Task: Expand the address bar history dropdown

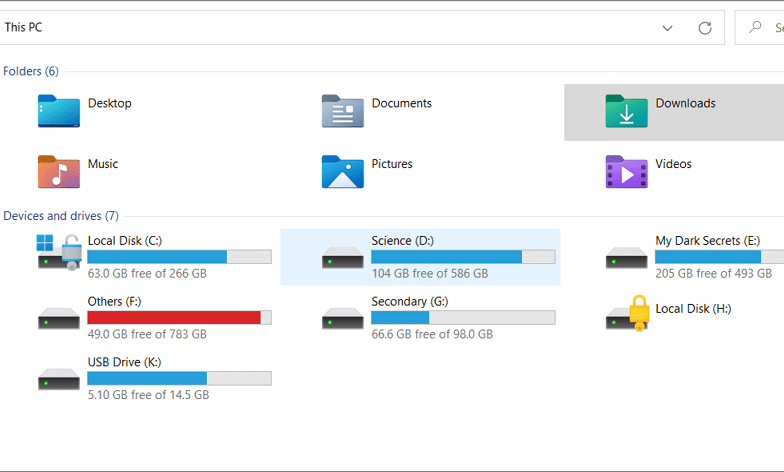Action: [667, 28]
